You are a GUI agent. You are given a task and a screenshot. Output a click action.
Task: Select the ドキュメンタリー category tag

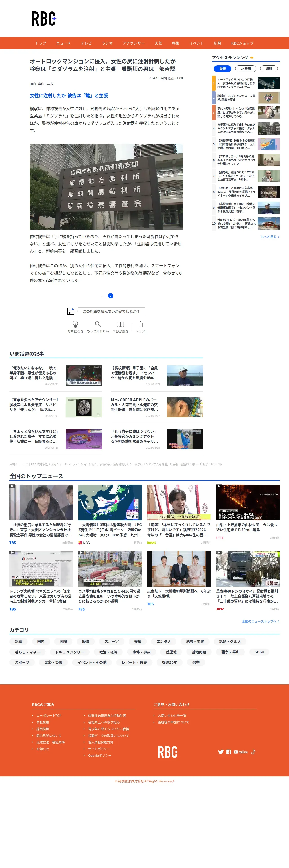70,652
